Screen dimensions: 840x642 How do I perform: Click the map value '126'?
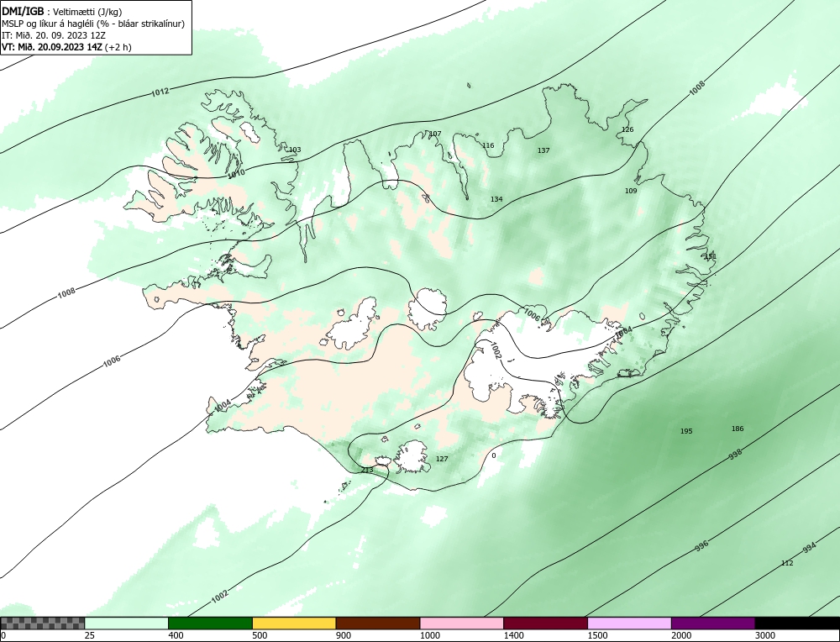[x=627, y=129]
